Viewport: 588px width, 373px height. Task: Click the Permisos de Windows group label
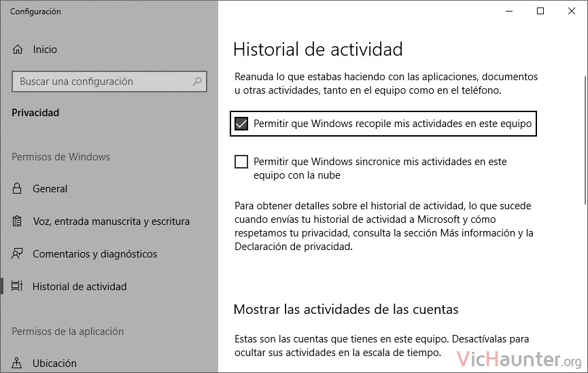(60, 157)
